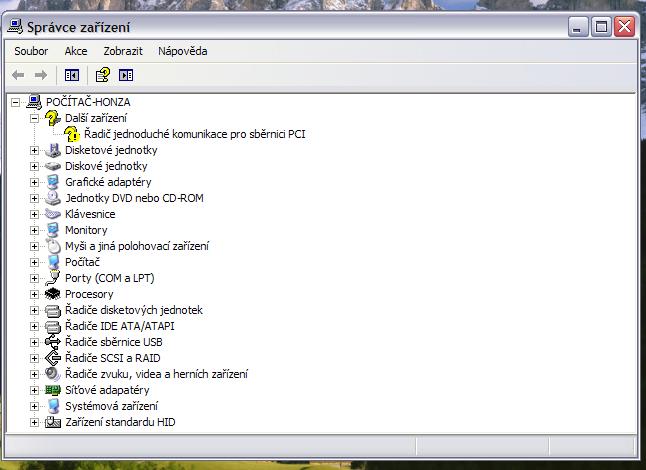Expand the Počítač node

pyautogui.click(x=34, y=262)
